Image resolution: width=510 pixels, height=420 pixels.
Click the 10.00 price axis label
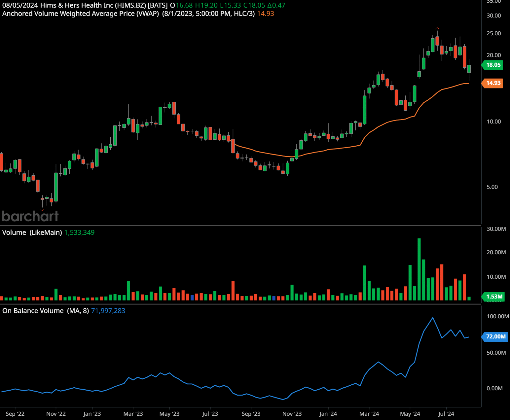pos(493,122)
